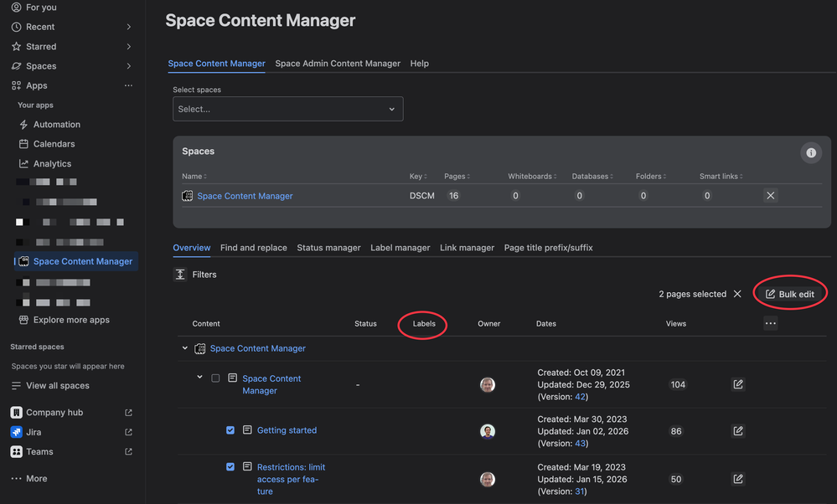The image size is (837, 504).
Task: Remove Space Content Manager row with X icon
Action: pos(771,196)
